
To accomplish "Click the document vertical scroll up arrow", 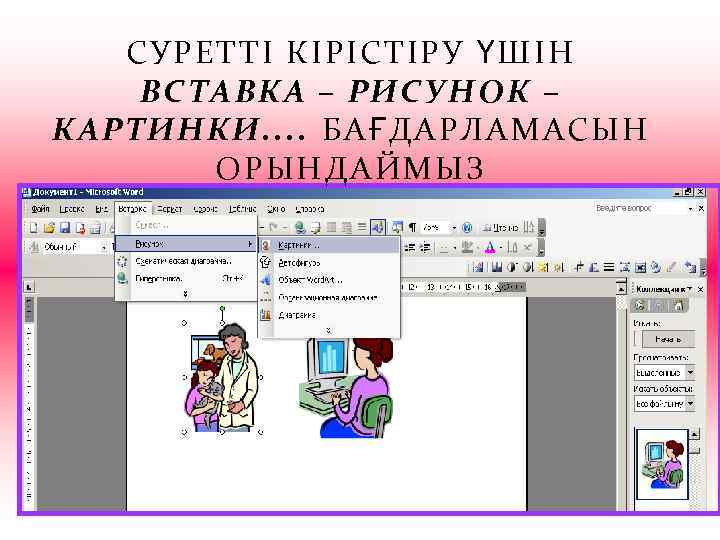I will click(621, 289).
